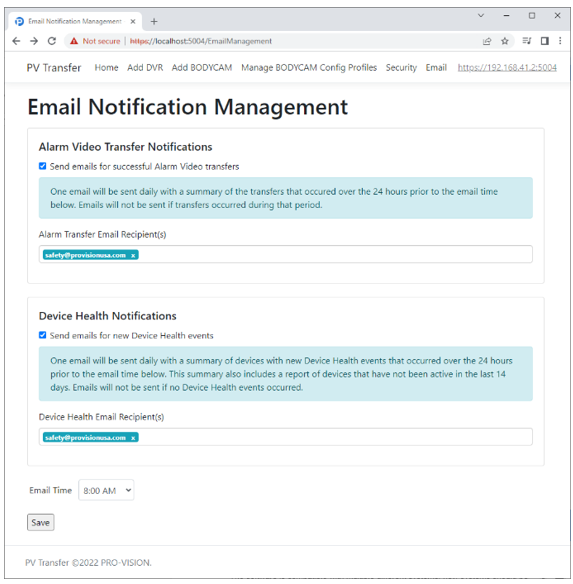The width and height of the screenshot is (573, 584).
Task: Go back to the previous page
Action: coord(16,41)
